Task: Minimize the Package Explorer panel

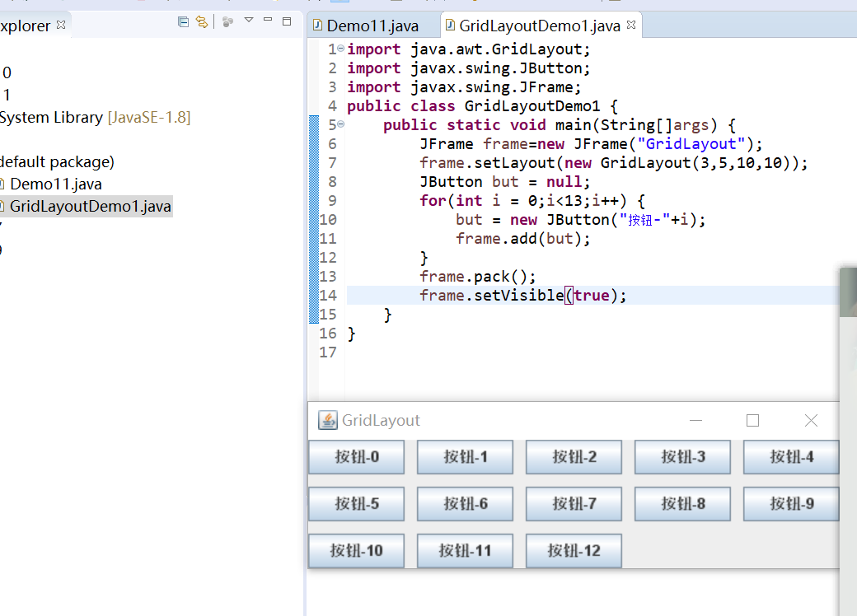Action: pyautogui.click(x=268, y=21)
